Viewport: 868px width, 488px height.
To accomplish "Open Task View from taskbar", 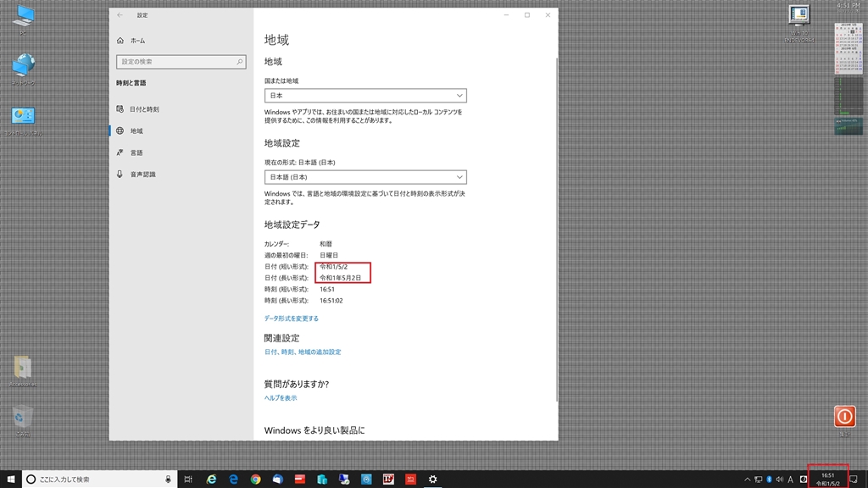I will (x=188, y=480).
